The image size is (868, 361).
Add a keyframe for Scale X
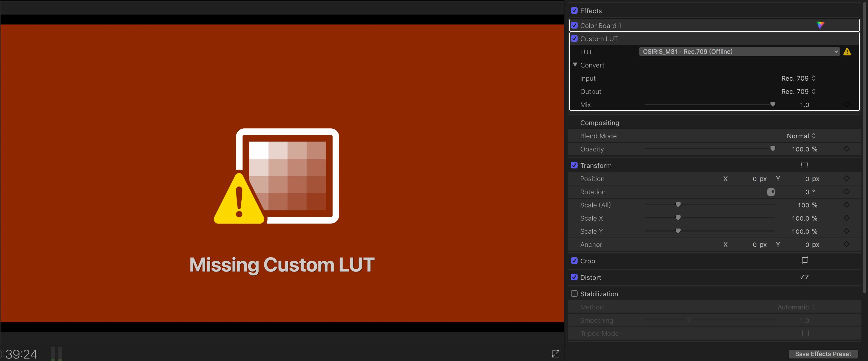(x=846, y=218)
